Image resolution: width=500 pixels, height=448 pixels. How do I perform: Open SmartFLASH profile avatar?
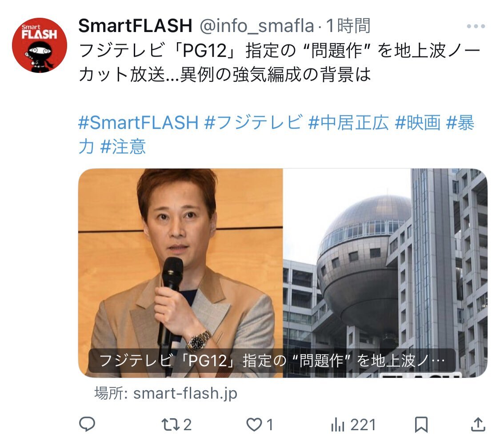[x=40, y=45]
